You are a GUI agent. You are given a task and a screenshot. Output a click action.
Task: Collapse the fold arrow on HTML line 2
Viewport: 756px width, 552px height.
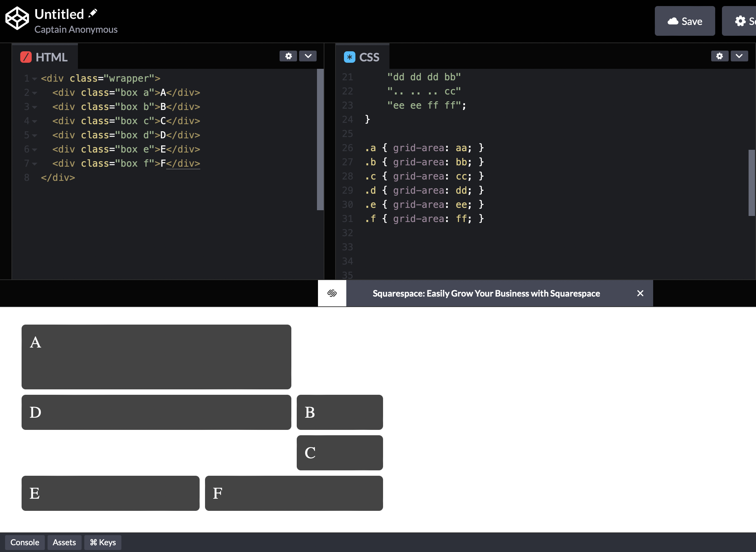click(34, 93)
